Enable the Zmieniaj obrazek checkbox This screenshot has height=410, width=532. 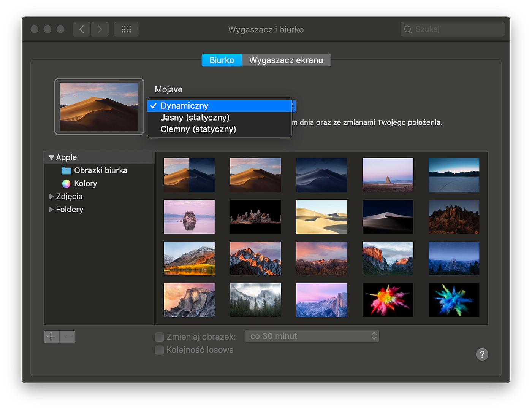click(160, 337)
